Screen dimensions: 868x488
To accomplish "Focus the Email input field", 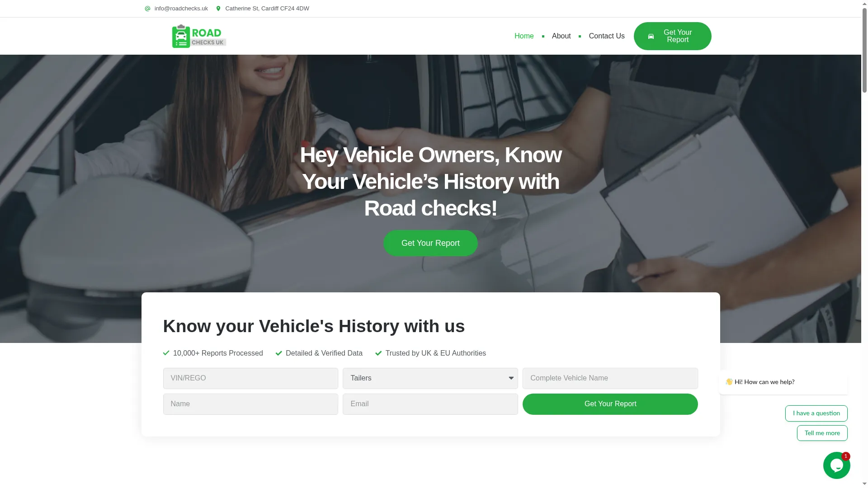I will point(430,404).
